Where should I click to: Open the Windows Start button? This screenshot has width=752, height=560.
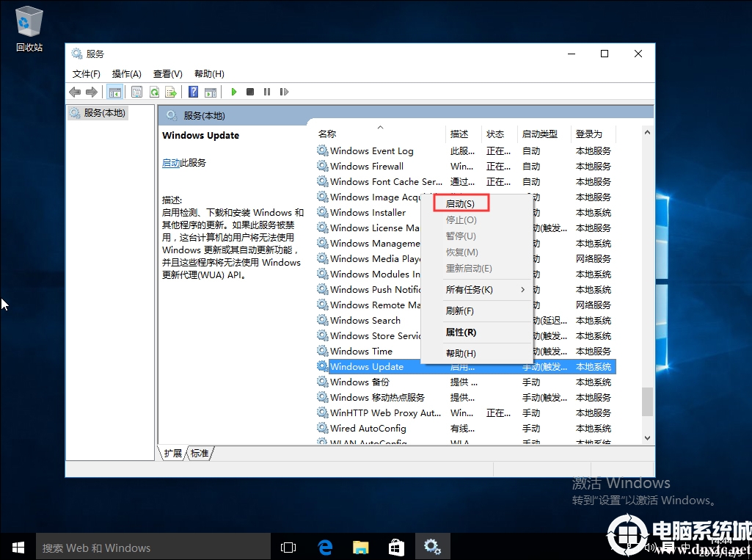point(18,547)
